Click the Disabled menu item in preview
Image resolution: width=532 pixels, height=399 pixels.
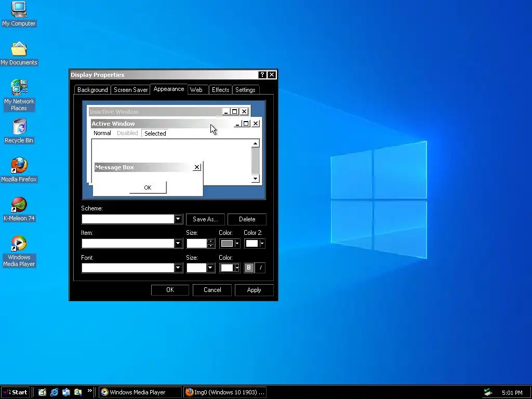[x=127, y=133]
